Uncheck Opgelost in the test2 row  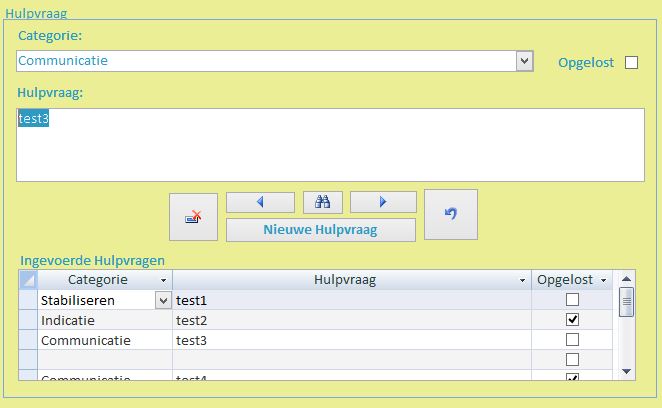572,320
